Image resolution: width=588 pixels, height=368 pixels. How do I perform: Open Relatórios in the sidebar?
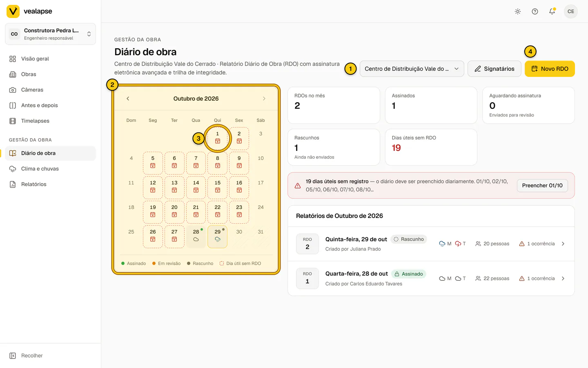point(50,184)
